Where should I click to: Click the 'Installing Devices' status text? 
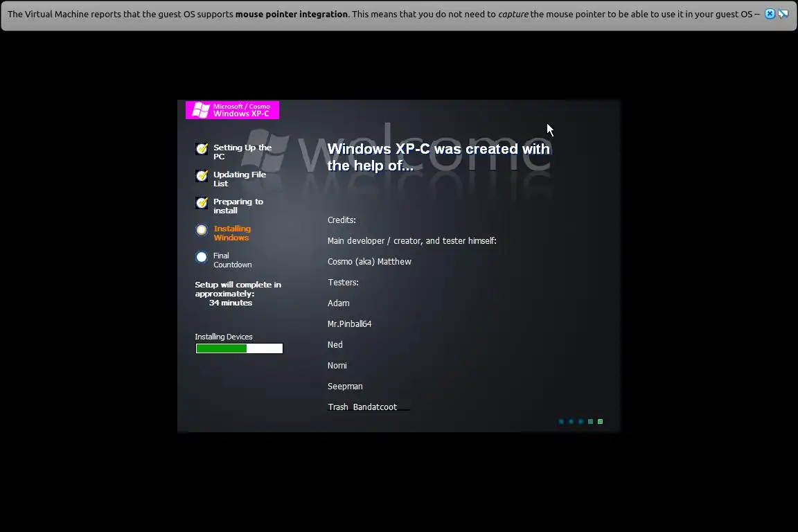(224, 337)
